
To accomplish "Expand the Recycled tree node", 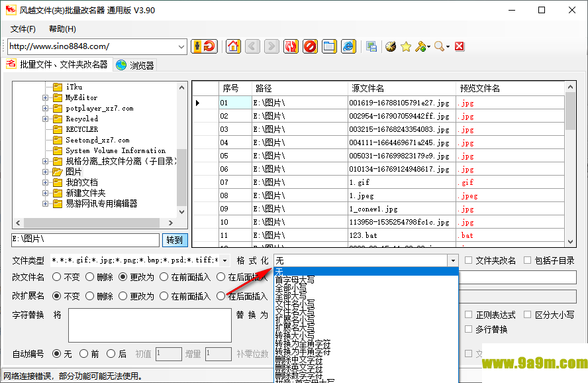I will 46,119.
